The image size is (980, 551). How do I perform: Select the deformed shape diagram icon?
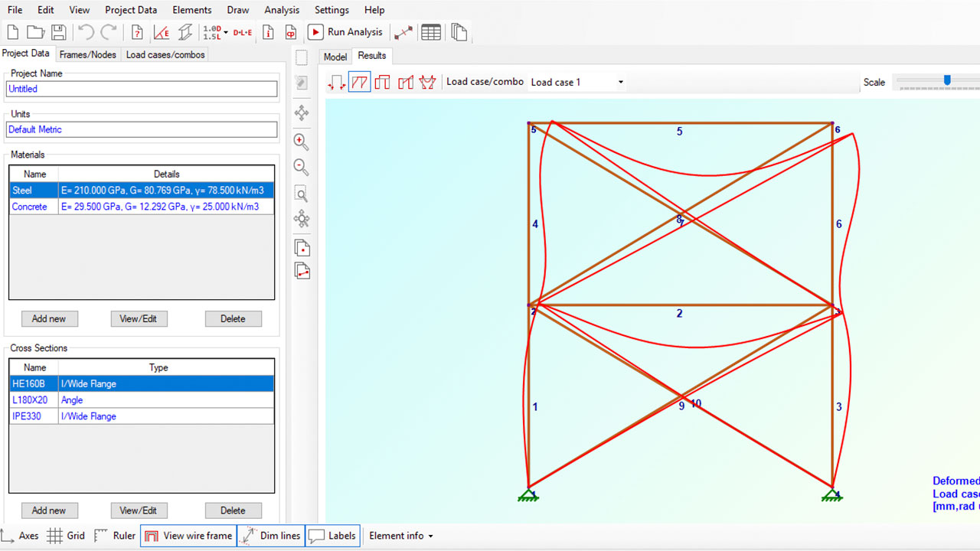[x=359, y=82]
